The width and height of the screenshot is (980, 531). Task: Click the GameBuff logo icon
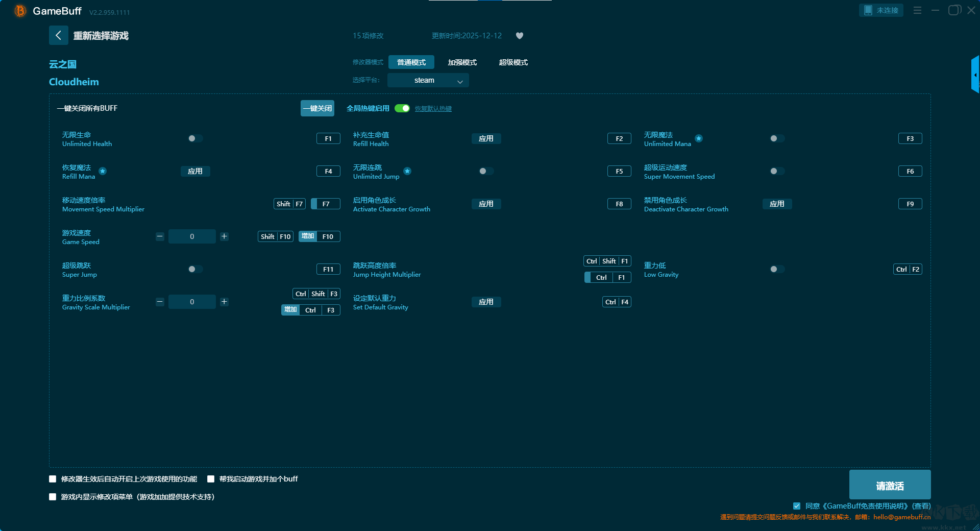coord(20,11)
